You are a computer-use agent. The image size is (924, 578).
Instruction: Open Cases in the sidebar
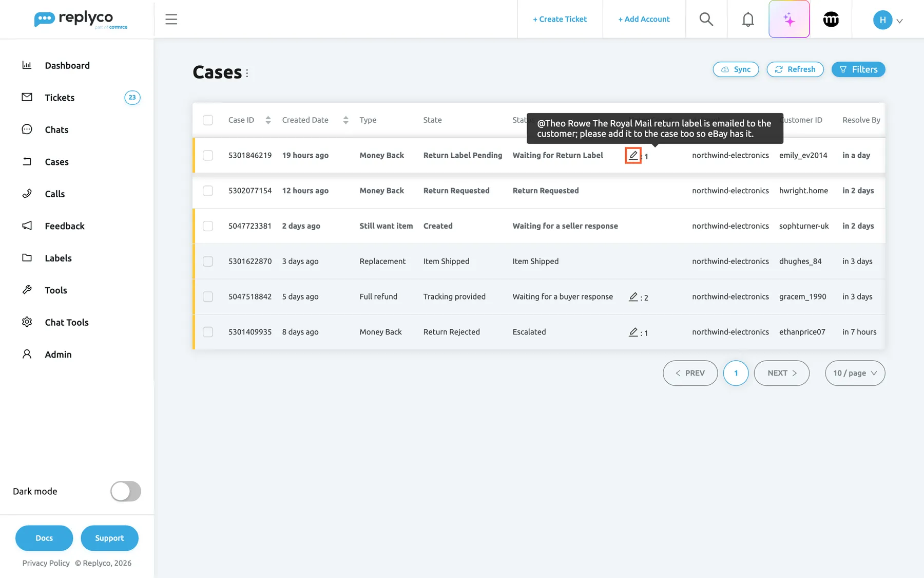pyautogui.click(x=56, y=162)
